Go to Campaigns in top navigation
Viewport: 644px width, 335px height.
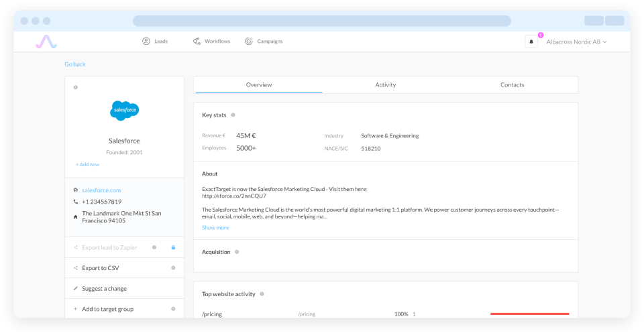[x=264, y=42]
